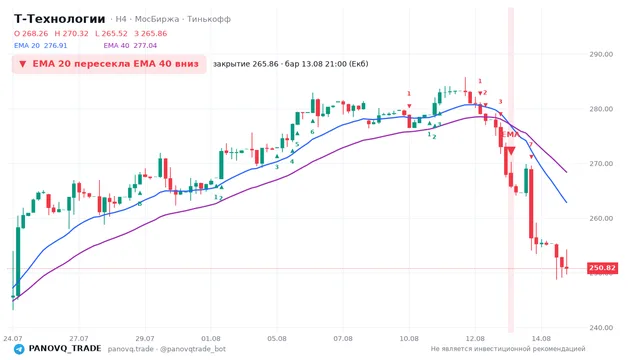
Task: Click the З 265.86 close value
Action: pos(151,33)
